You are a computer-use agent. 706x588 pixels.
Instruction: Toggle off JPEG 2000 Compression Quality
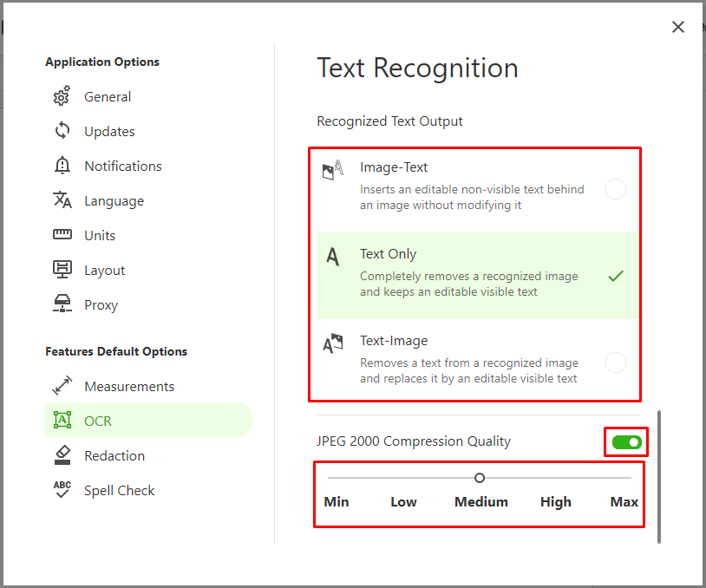coord(626,443)
